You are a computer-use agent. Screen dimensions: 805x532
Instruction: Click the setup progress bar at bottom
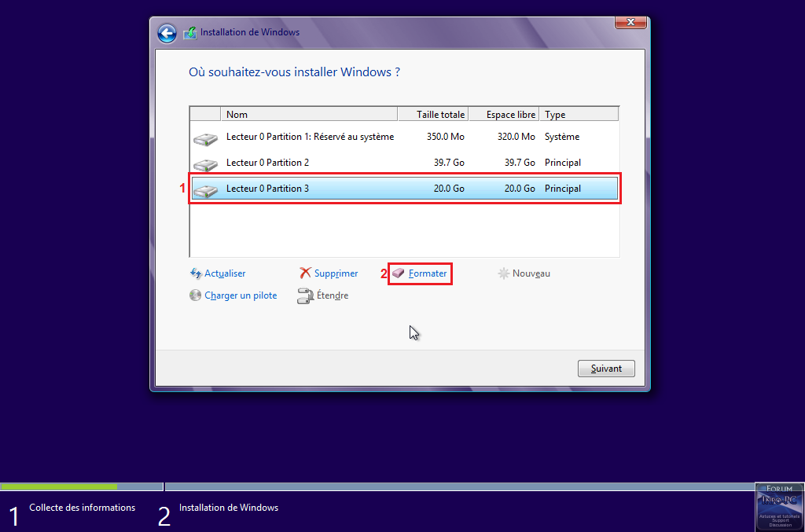(377, 486)
